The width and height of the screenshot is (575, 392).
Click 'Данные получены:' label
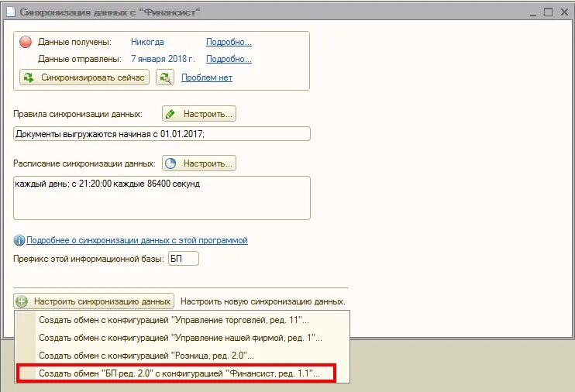click(x=75, y=42)
